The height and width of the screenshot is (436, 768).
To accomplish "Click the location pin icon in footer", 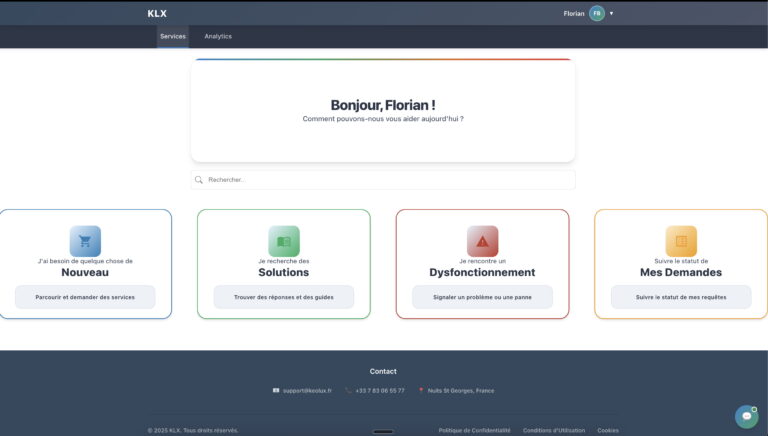I will [x=421, y=390].
